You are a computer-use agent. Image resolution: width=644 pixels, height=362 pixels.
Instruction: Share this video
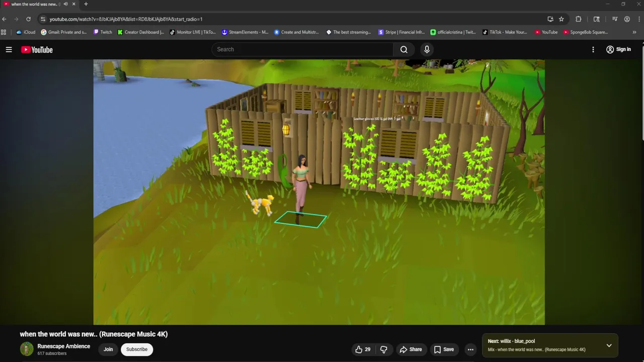411,349
